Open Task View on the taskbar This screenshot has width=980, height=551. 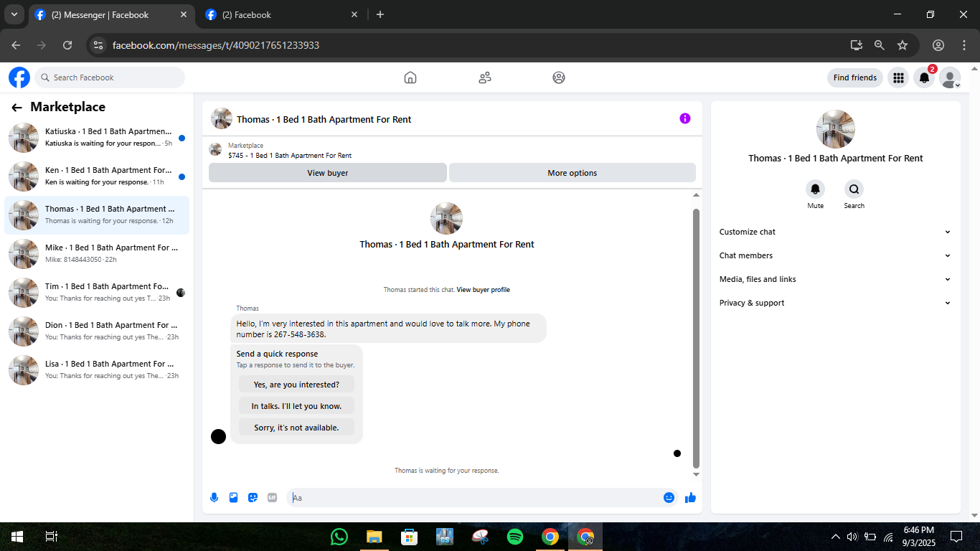[x=52, y=537]
